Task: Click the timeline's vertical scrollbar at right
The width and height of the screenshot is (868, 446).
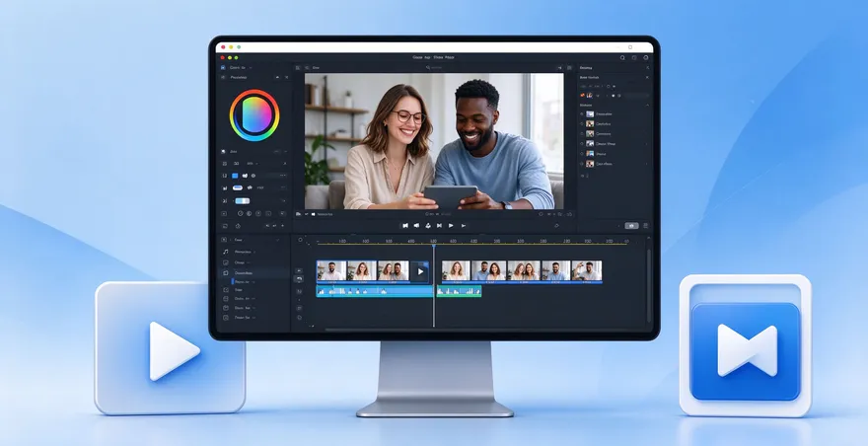Action: 649,285
